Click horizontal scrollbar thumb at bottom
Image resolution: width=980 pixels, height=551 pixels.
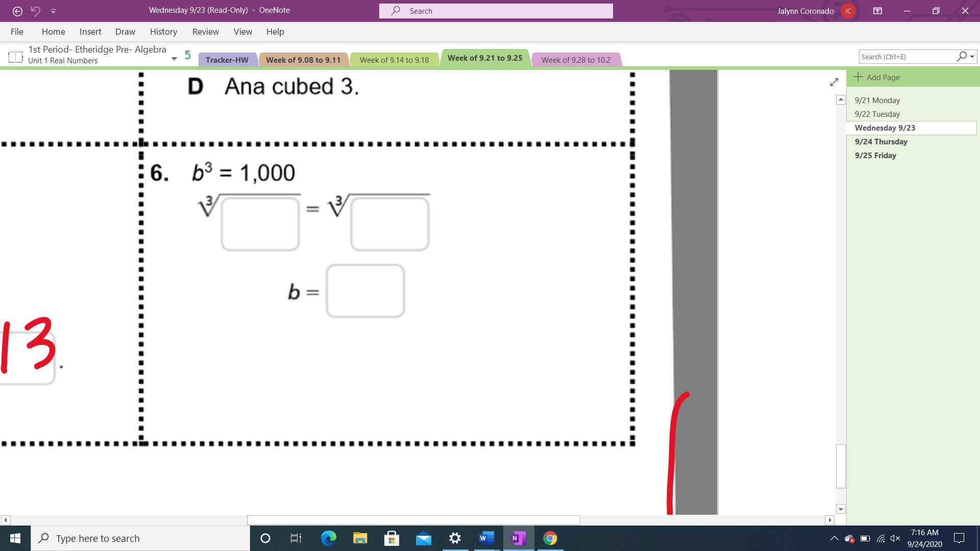(413, 520)
